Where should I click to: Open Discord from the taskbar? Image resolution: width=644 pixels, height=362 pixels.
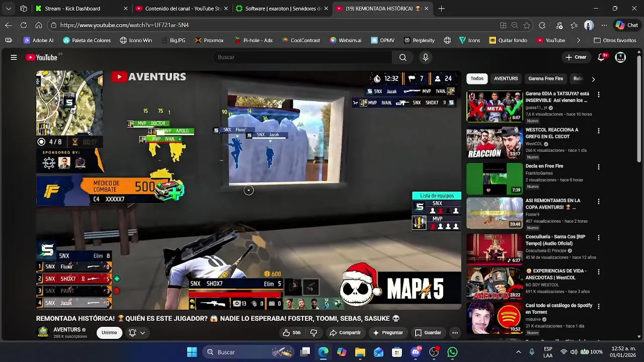click(416, 352)
